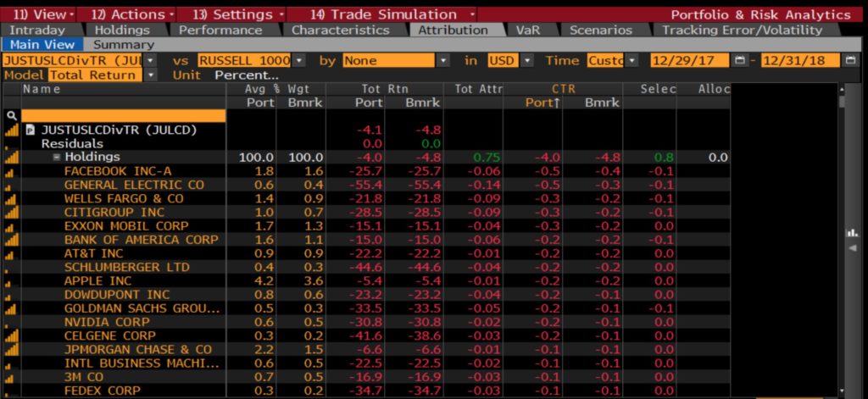Screen dimensions: 868x399
Task: Click the Residuals row
Action: (x=365, y=143)
